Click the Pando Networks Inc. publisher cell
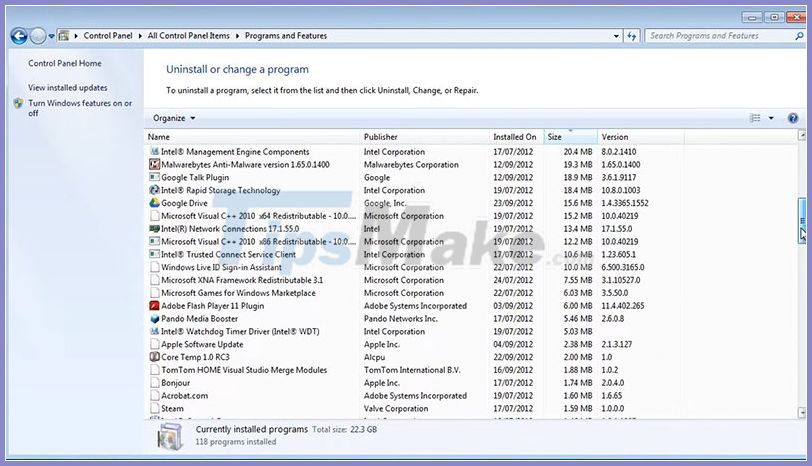The height and width of the screenshot is (466, 812). point(400,318)
